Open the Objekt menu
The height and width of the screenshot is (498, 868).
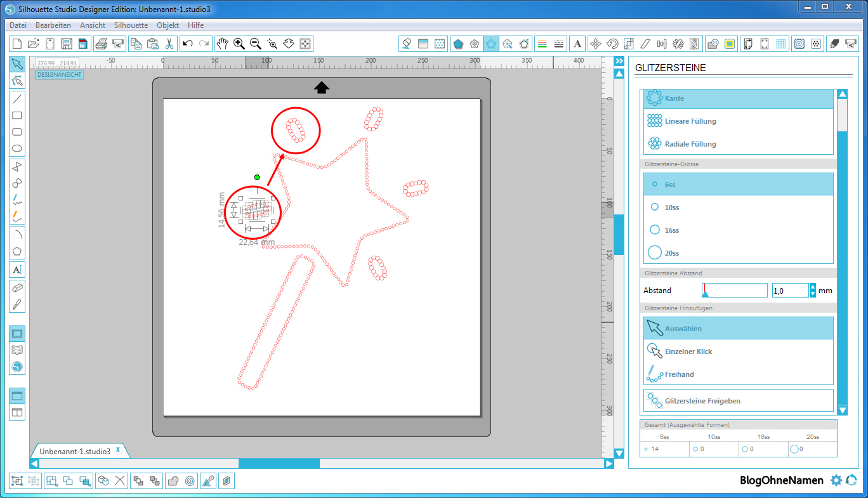click(x=168, y=25)
